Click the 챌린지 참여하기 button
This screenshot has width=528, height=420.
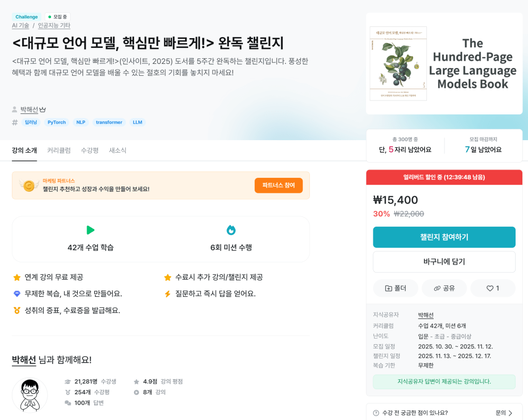pyautogui.click(x=444, y=237)
